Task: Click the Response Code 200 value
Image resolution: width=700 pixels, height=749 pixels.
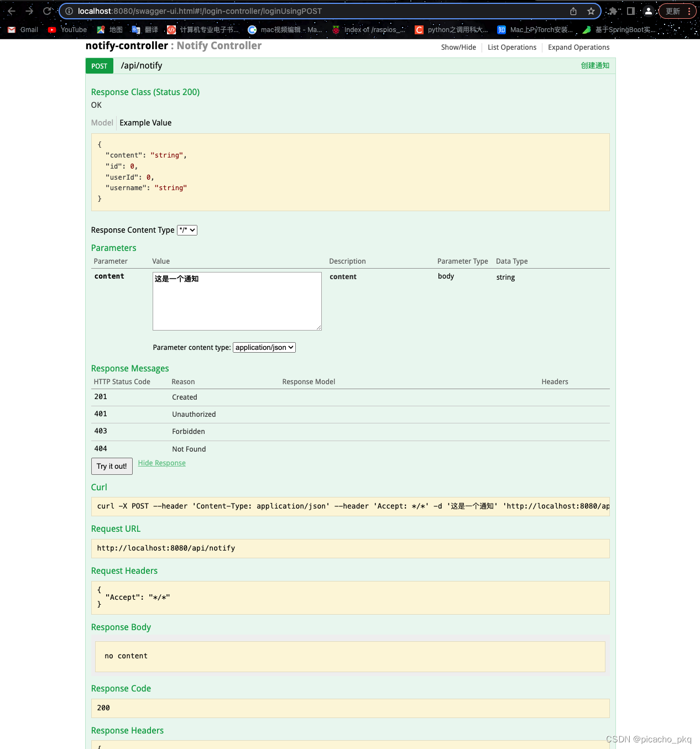Action: click(103, 708)
